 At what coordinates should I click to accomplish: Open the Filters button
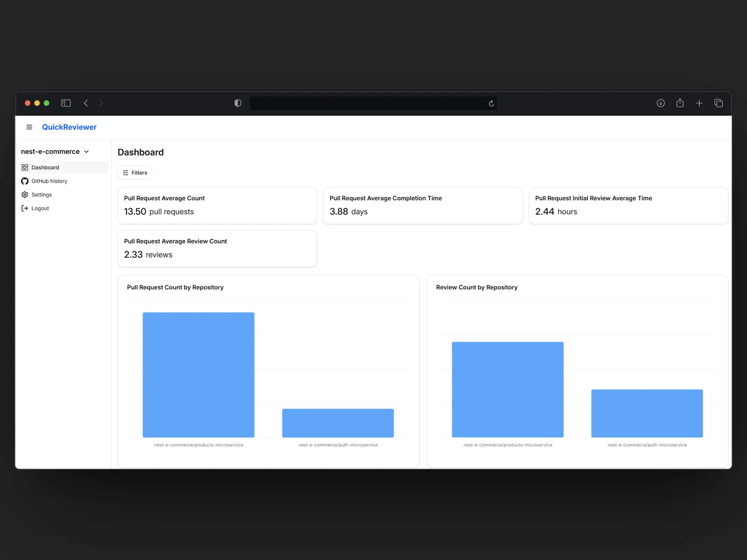pyautogui.click(x=135, y=173)
